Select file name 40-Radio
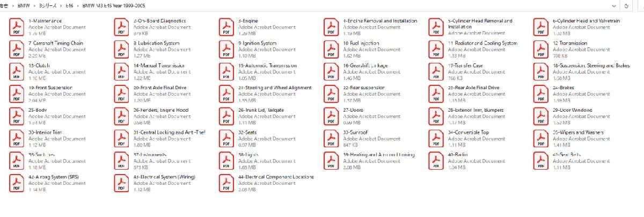Viewport: 644px width, 217px height. click(458, 155)
